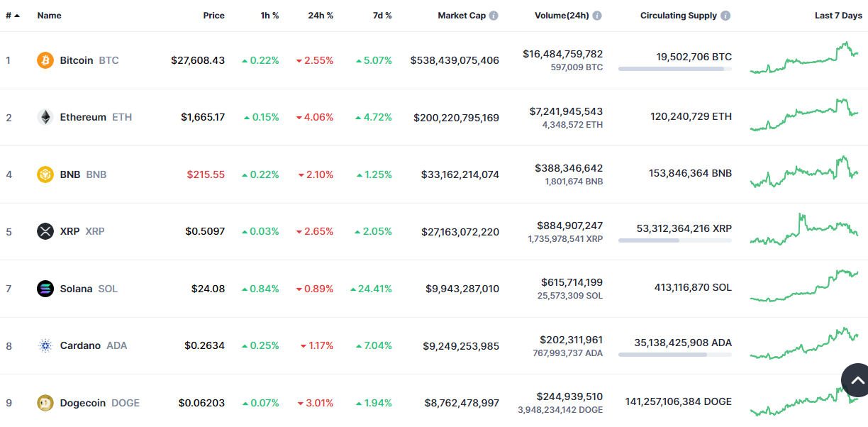Click Ethereum's price $1,665.17
The height and width of the screenshot is (427, 868).
point(203,117)
